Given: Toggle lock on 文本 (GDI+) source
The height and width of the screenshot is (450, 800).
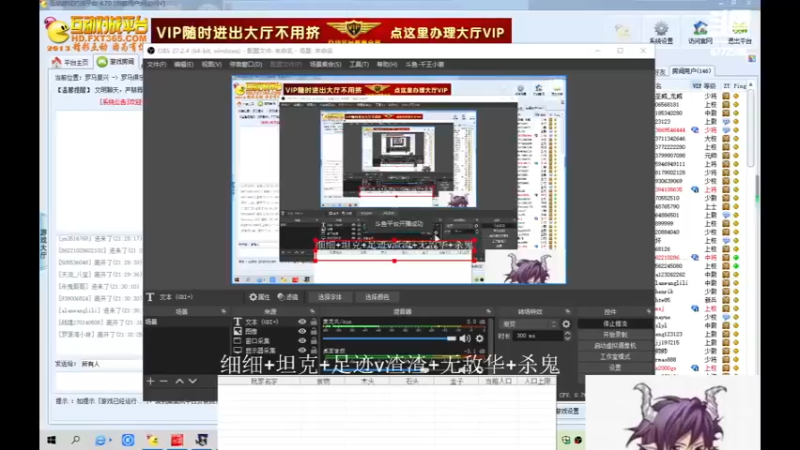Looking at the screenshot, I should pos(313,322).
